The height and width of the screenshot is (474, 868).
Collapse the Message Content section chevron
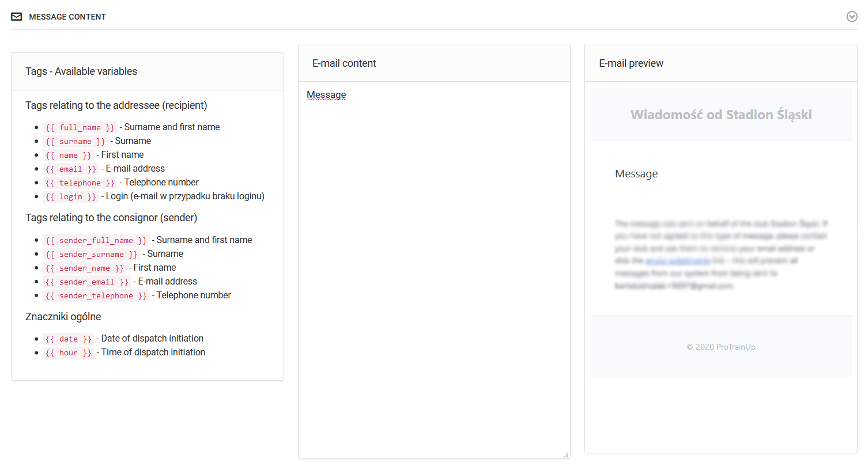point(851,17)
